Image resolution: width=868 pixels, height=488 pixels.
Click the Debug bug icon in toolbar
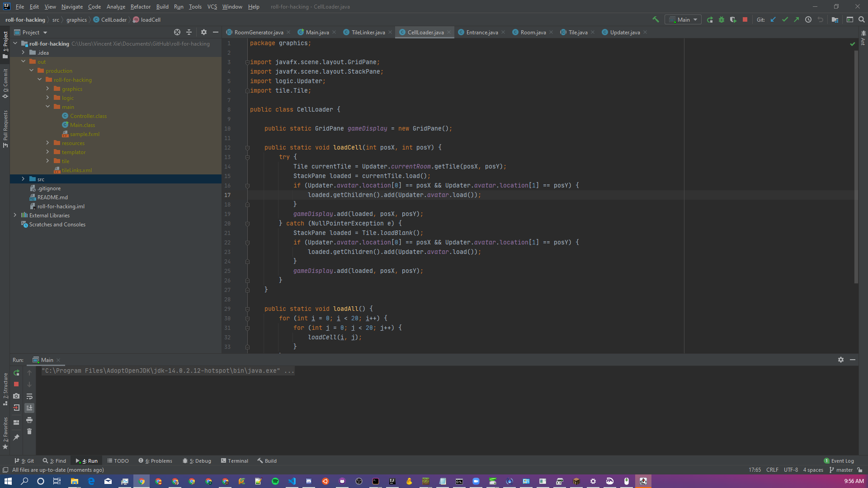(x=722, y=19)
